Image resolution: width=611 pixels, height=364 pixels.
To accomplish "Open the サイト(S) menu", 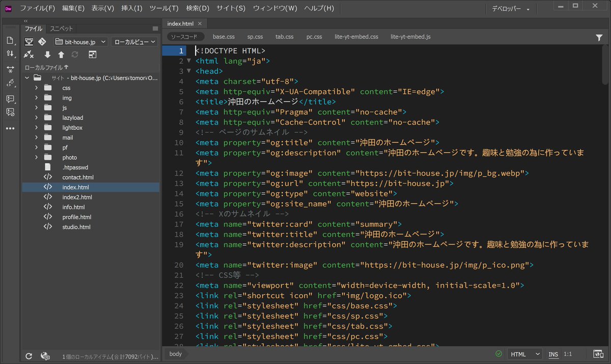I will [x=231, y=9].
